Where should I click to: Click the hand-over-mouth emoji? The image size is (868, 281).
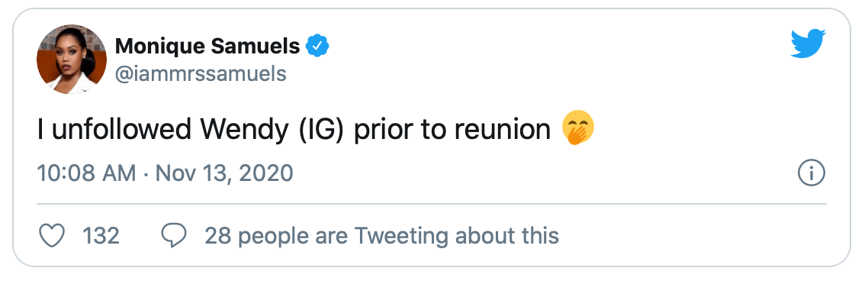click(578, 129)
